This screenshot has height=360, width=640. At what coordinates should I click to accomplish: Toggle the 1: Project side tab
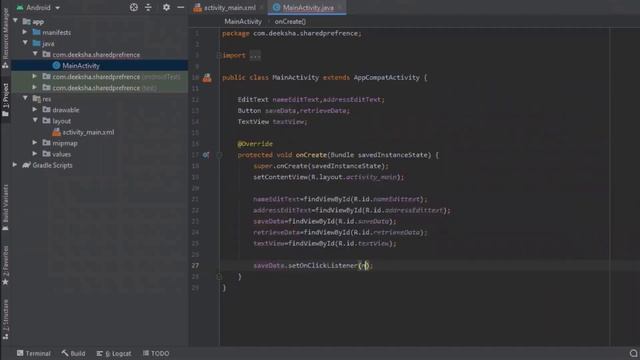(x=5, y=100)
